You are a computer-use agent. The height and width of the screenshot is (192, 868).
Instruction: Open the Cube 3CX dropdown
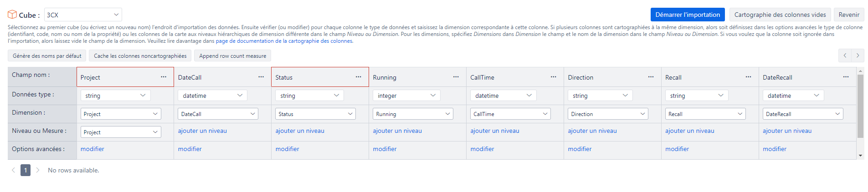click(x=83, y=15)
